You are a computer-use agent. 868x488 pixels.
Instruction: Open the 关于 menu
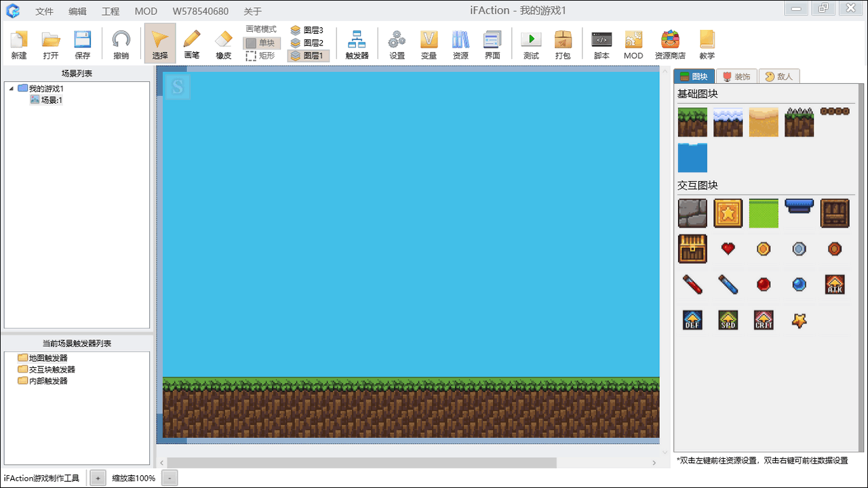coord(253,12)
